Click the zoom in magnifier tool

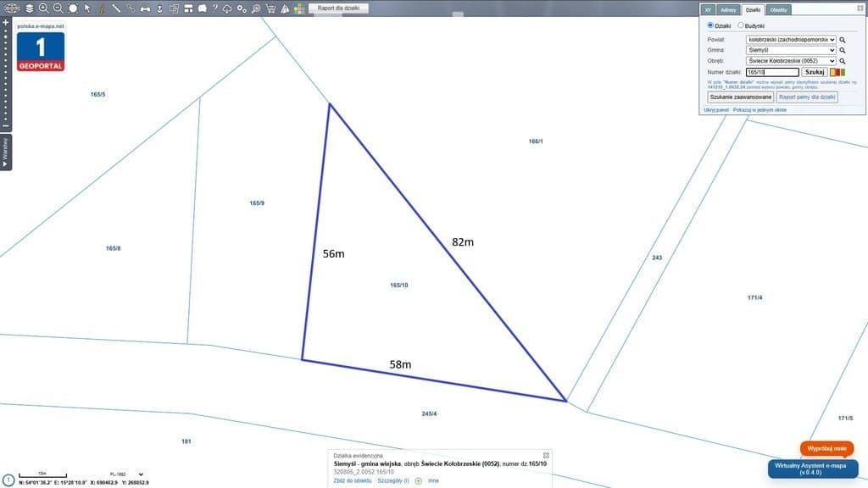click(x=44, y=8)
